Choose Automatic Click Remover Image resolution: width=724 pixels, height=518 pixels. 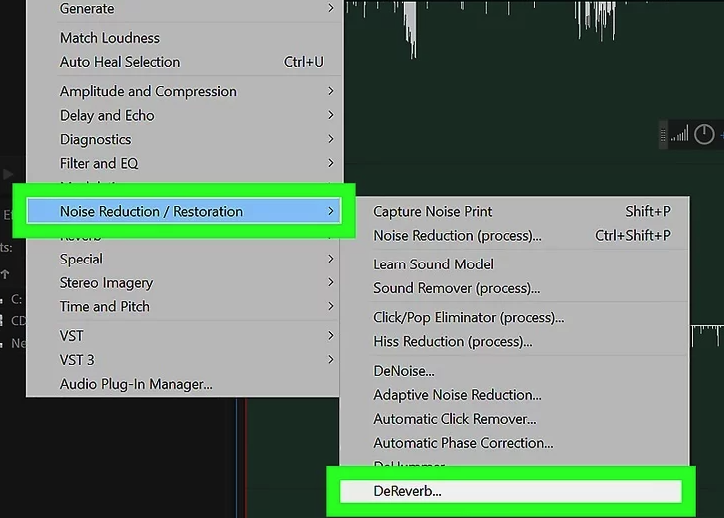pyautogui.click(x=454, y=419)
